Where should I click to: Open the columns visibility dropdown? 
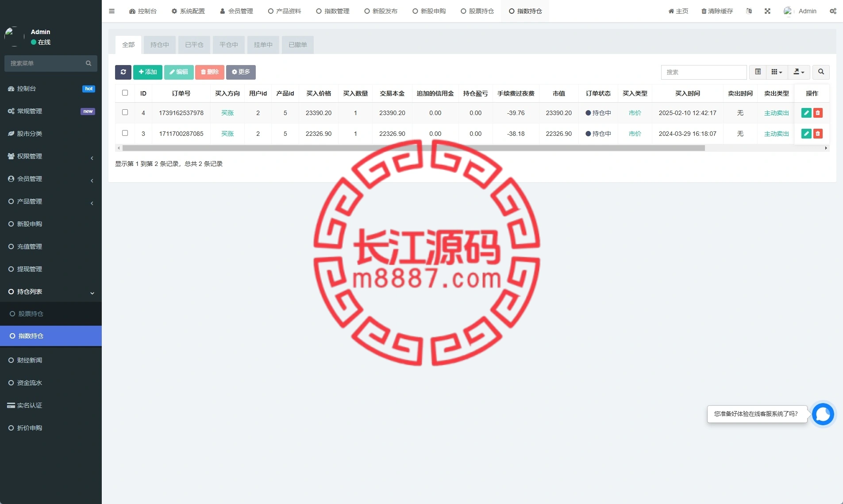click(x=777, y=72)
